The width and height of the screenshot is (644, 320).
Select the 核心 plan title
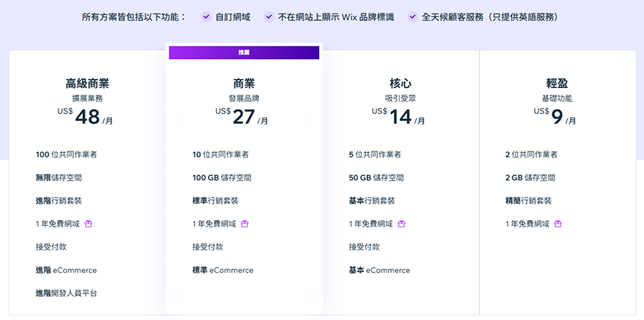click(x=401, y=84)
